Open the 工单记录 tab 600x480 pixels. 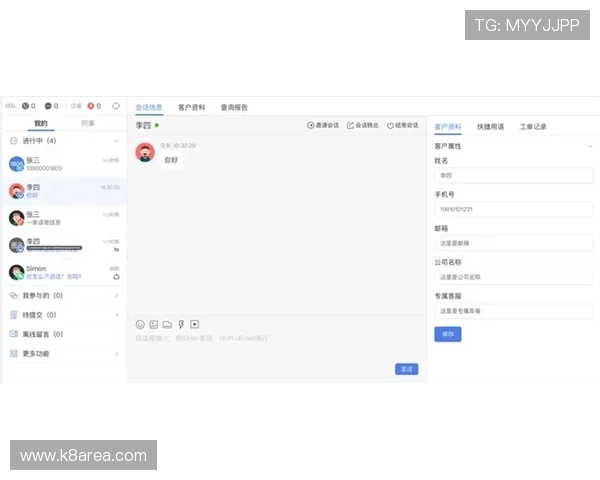pos(533,127)
